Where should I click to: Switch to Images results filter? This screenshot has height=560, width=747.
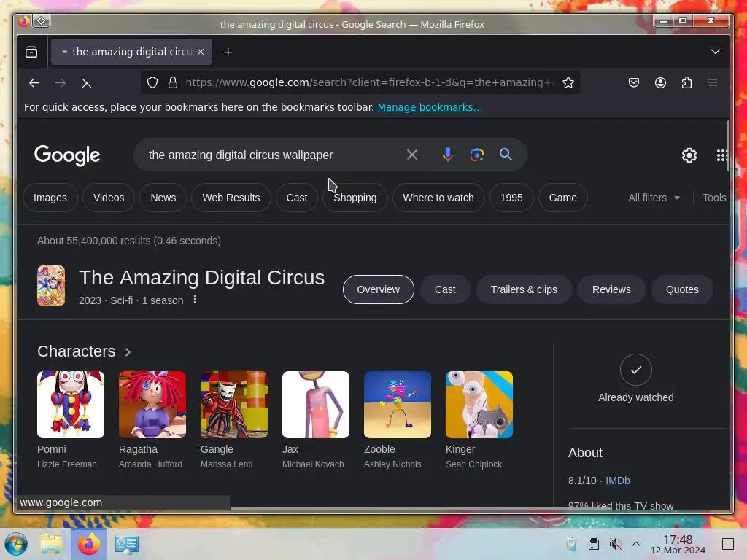click(x=50, y=198)
